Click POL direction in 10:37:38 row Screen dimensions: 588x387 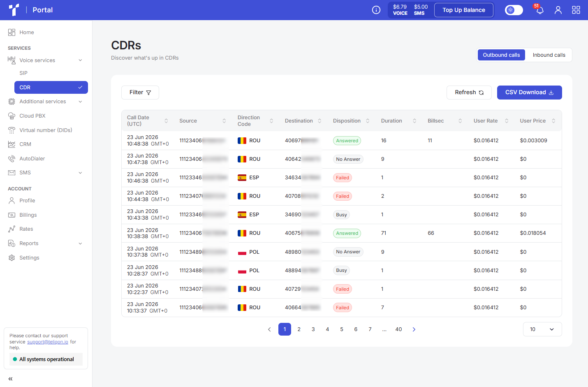click(249, 252)
